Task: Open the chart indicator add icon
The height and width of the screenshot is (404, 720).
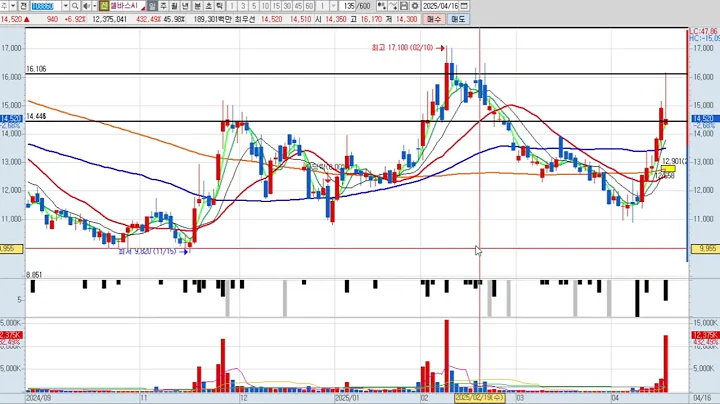Action: pyautogui.click(x=382, y=6)
